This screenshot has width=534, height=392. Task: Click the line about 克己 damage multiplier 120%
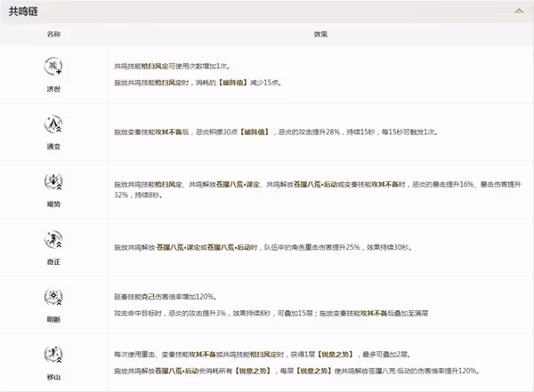click(166, 297)
